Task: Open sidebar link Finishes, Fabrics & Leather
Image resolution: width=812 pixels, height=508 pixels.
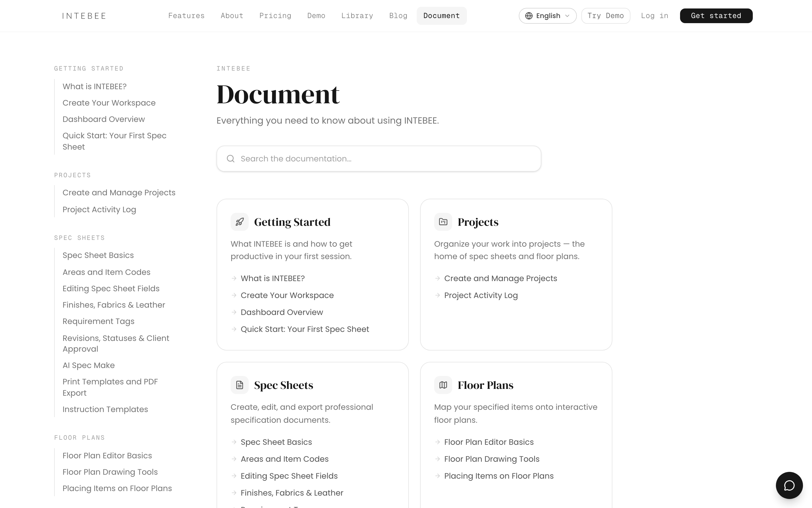Action: tap(113, 305)
